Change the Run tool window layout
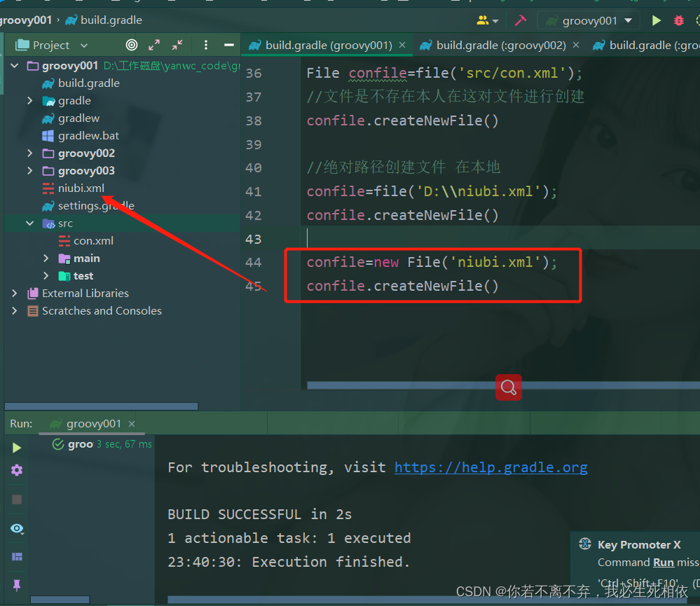The image size is (700, 606). pyautogui.click(x=16, y=556)
